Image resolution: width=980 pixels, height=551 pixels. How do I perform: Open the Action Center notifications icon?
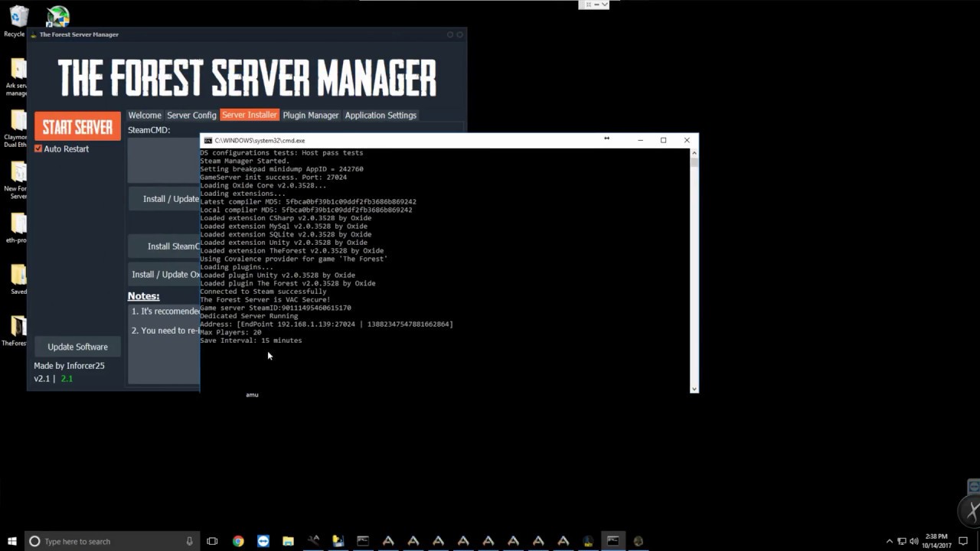(963, 541)
